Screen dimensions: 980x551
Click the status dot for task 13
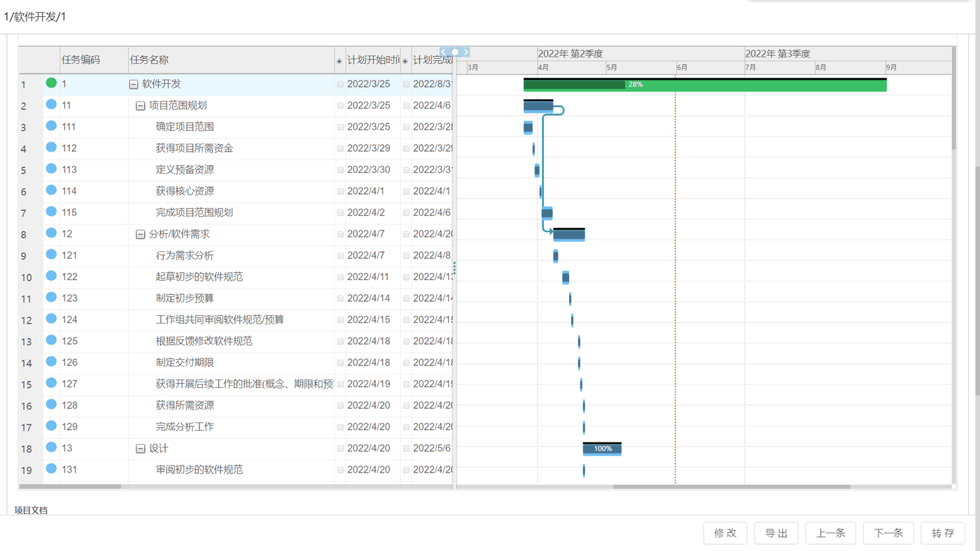click(x=51, y=447)
